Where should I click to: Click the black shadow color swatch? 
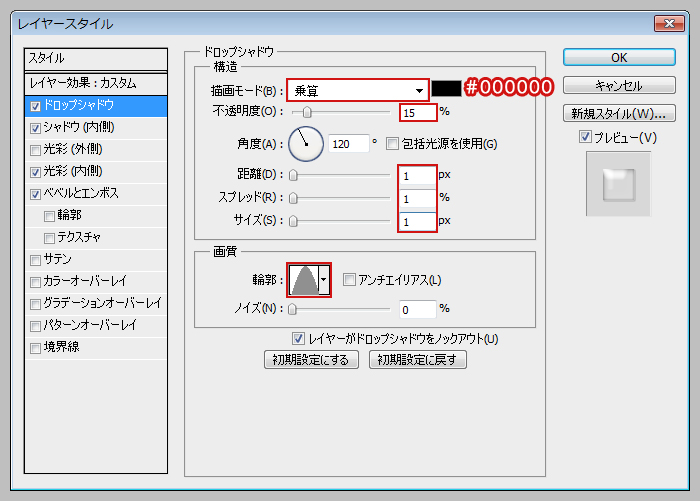[446, 88]
